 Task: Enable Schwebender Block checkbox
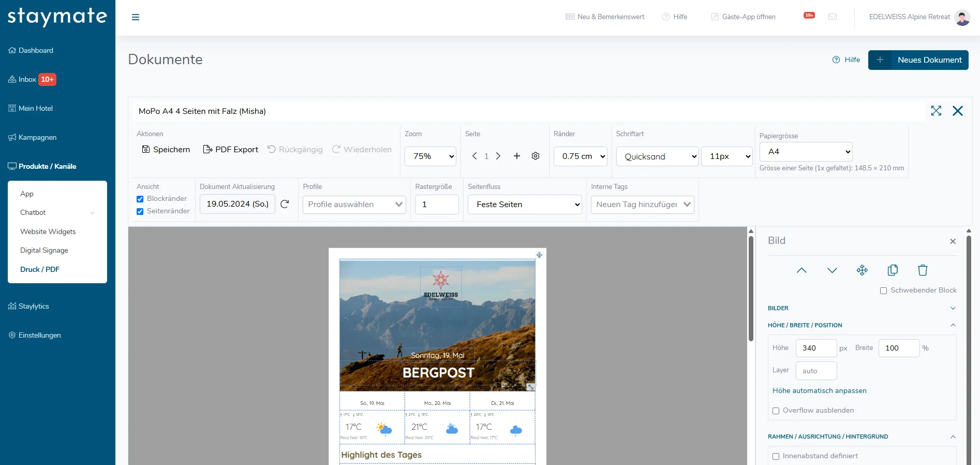point(884,290)
